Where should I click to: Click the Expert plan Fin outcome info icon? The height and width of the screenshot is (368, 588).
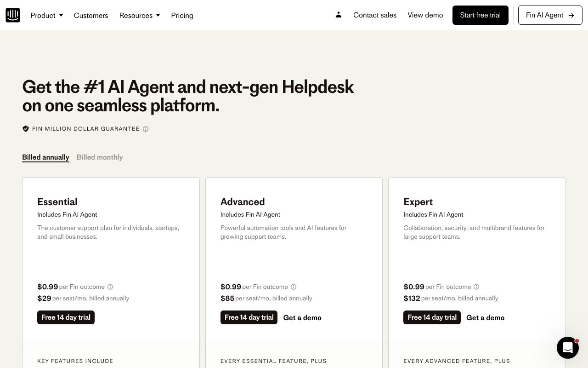476,287
